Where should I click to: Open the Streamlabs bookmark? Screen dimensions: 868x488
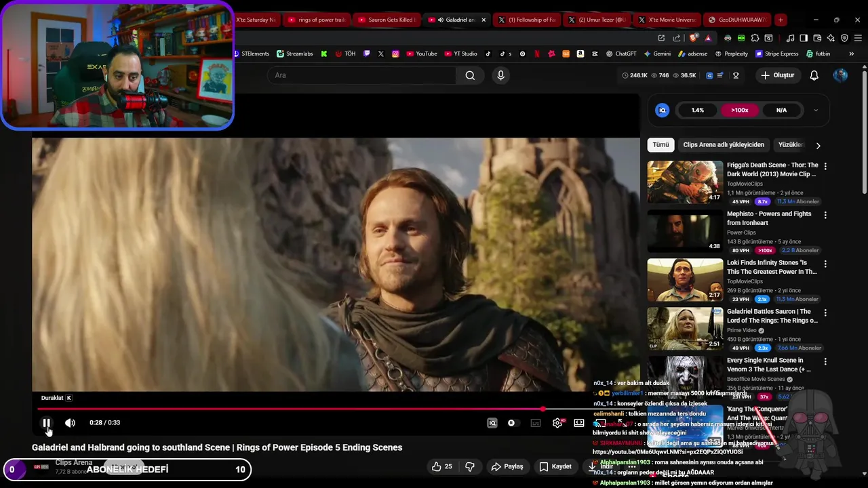[x=295, y=54]
